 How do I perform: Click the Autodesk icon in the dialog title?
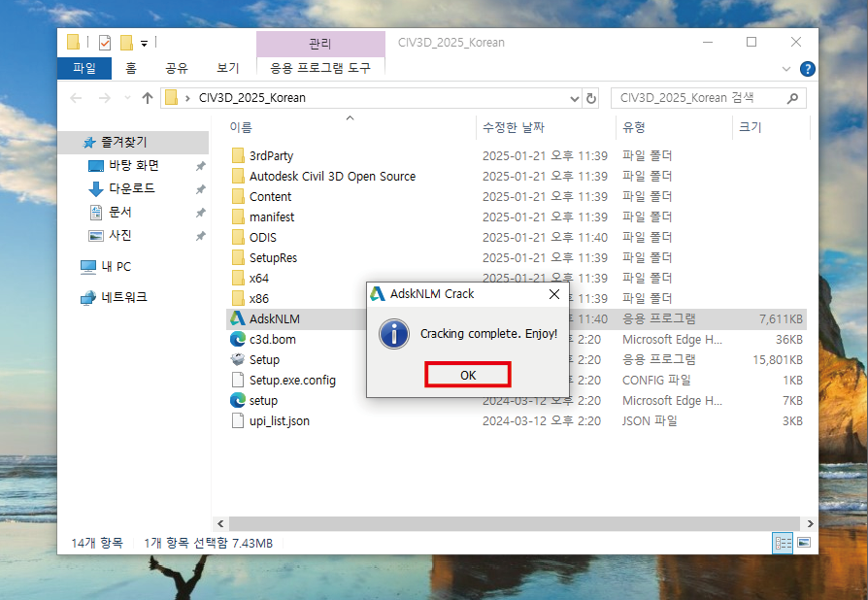(378, 294)
